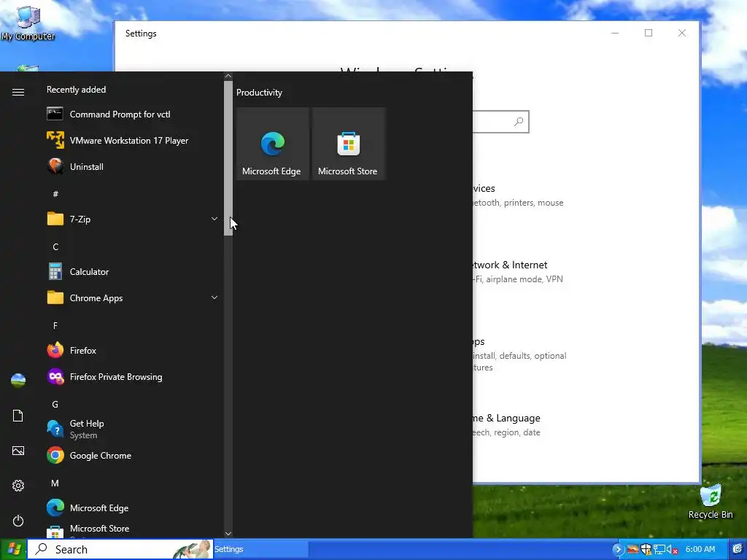The height and width of the screenshot is (560, 747).
Task: Open Settings gear in Start sidebar
Action: (x=18, y=486)
